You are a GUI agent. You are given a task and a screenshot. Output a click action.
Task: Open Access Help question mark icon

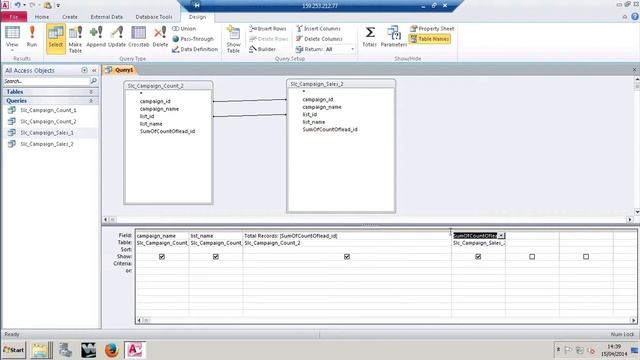point(635,17)
